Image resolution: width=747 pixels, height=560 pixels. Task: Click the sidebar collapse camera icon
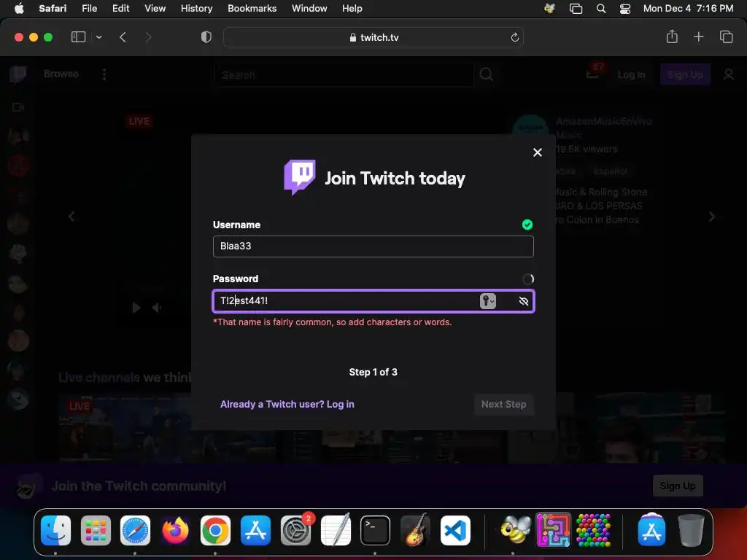point(18,107)
